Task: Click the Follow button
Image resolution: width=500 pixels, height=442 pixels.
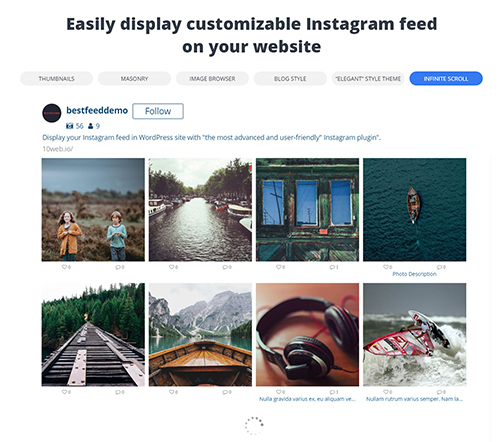Action: (158, 111)
